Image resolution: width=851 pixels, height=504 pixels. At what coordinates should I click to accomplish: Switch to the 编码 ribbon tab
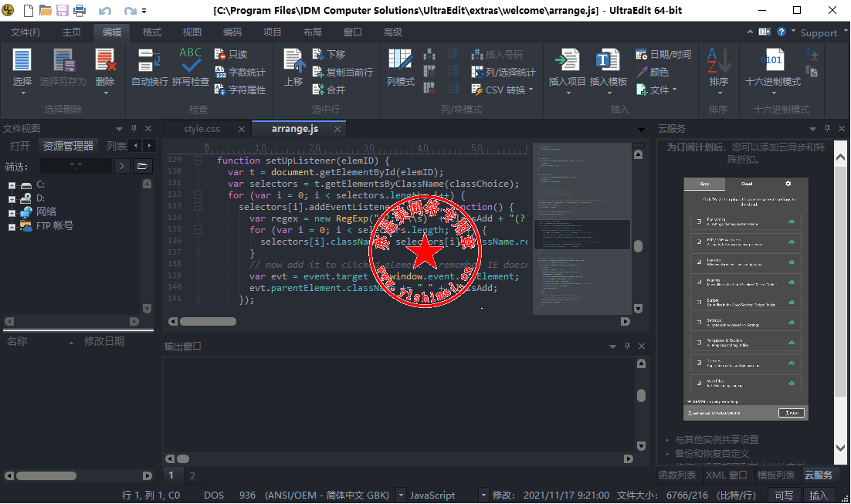232,32
